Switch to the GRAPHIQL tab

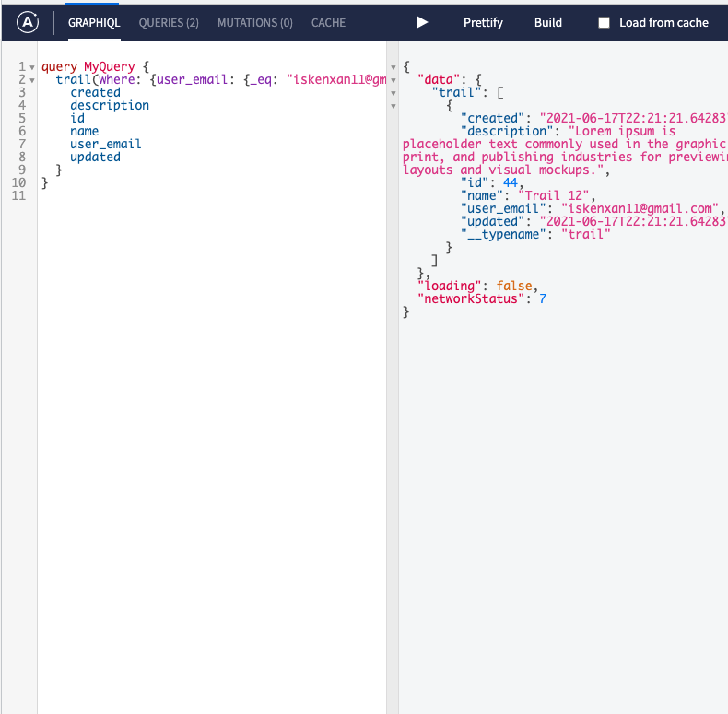(94, 22)
